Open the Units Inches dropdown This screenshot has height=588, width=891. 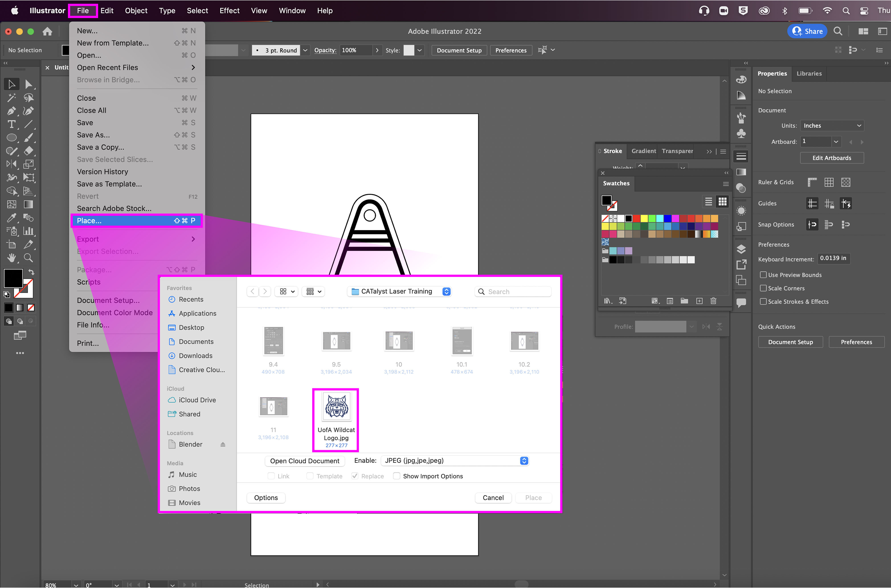(832, 126)
